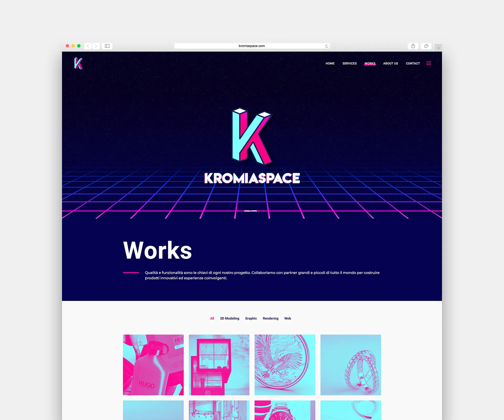This screenshot has height=420, width=504.
Task: Reload the page with refresh icon
Action: (x=327, y=46)
